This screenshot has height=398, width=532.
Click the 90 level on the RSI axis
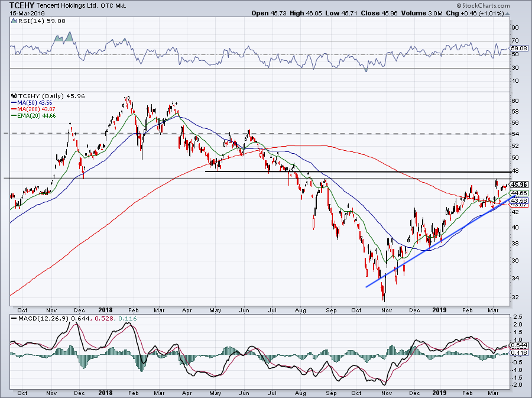515,27
